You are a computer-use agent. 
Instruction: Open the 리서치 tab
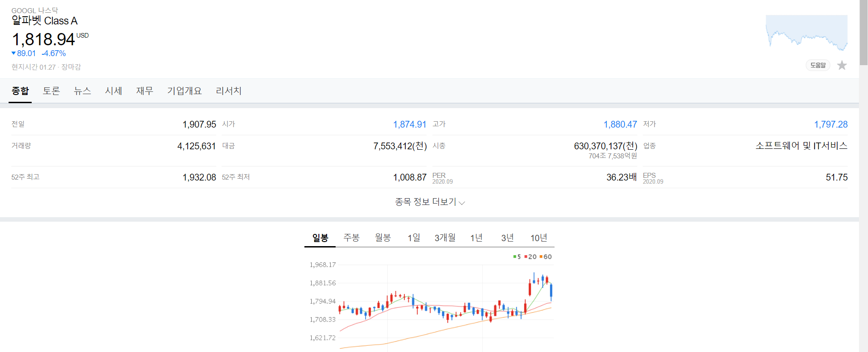click(228, 91)
